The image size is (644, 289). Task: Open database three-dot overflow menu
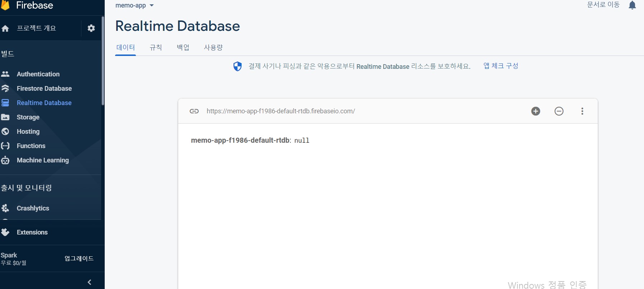[x=582, y=111]
